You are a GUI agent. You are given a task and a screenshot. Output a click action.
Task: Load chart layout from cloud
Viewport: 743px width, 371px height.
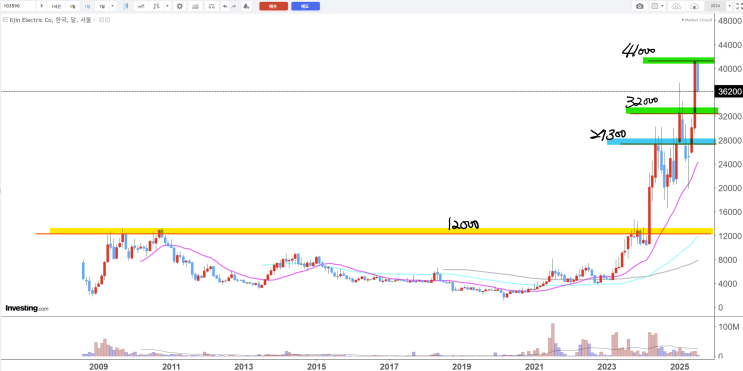676,6
